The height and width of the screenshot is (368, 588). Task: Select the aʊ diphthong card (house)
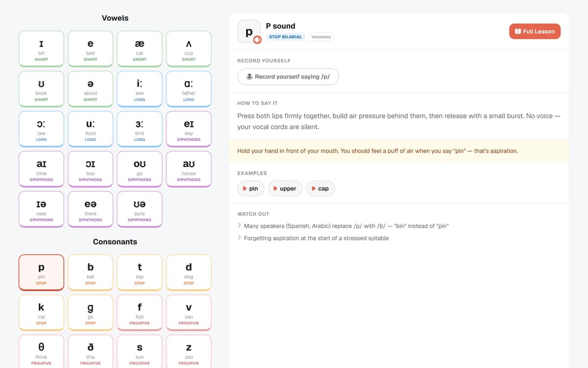189,169
